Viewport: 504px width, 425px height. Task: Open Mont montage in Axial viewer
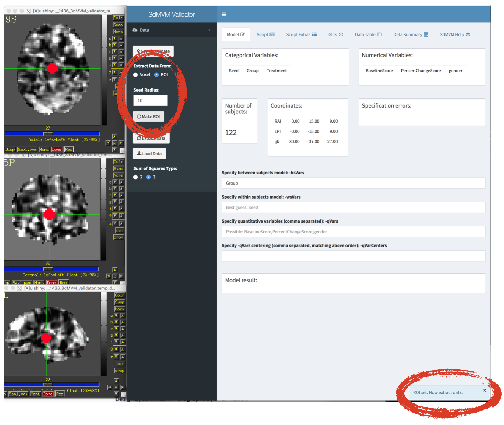[44, 150]
